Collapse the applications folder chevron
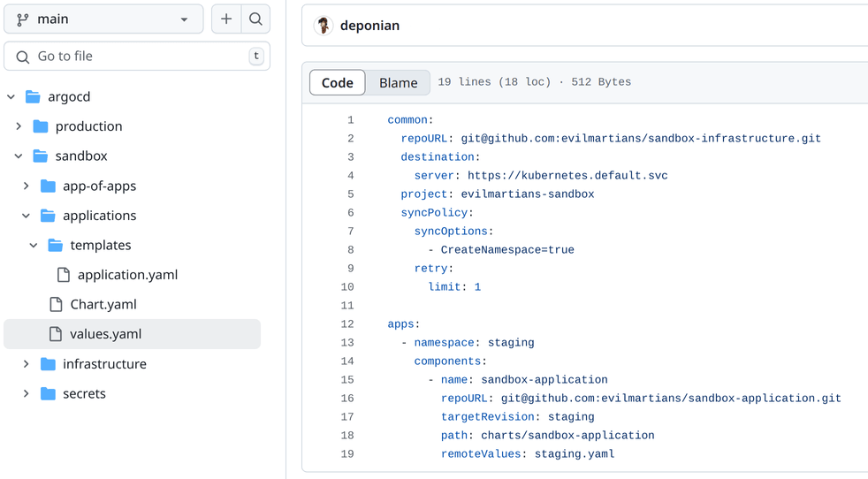This screenshot has height=479, width=868. pos(26,216)
